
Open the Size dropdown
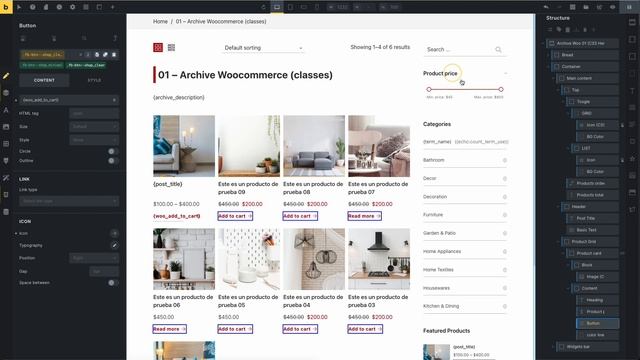click(x=94, y=127)
